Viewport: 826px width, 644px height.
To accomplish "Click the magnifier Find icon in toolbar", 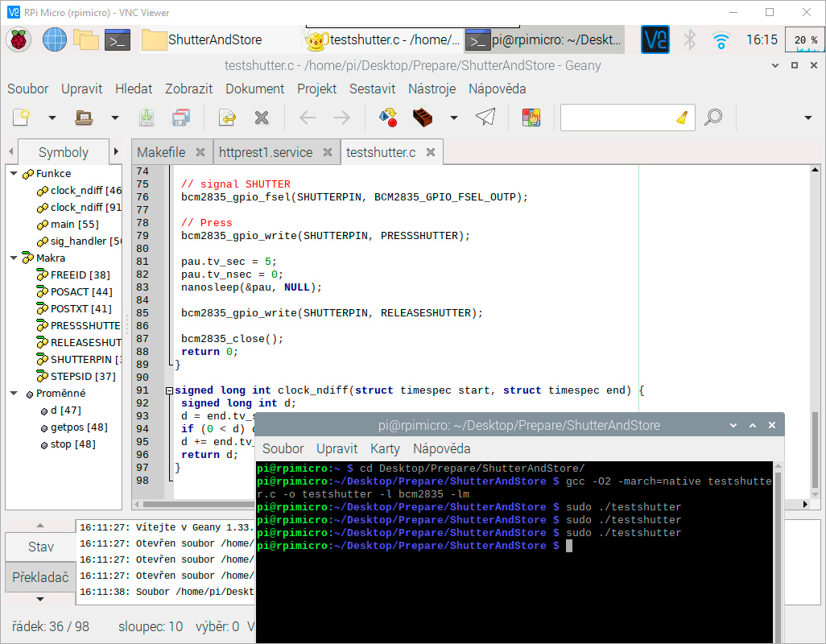I will coord(713,118).
